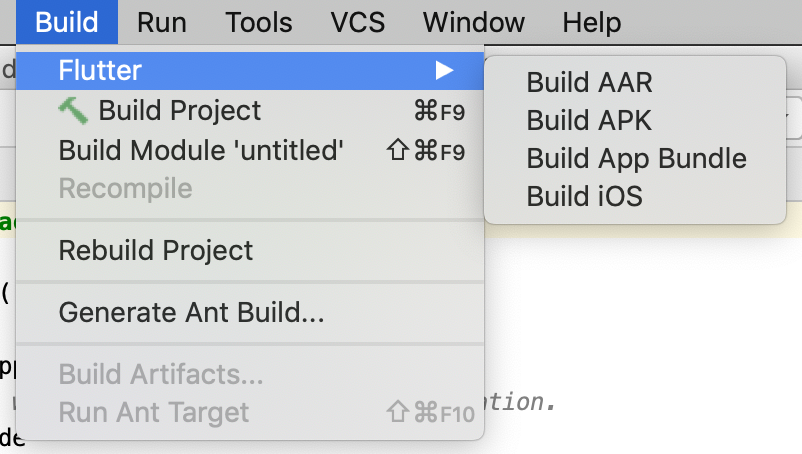
Task: Open the Window menu
Action: point(473,22)
